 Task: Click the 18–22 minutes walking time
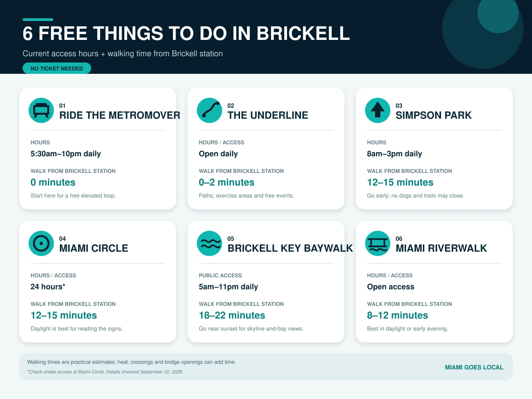coord(232,315)
